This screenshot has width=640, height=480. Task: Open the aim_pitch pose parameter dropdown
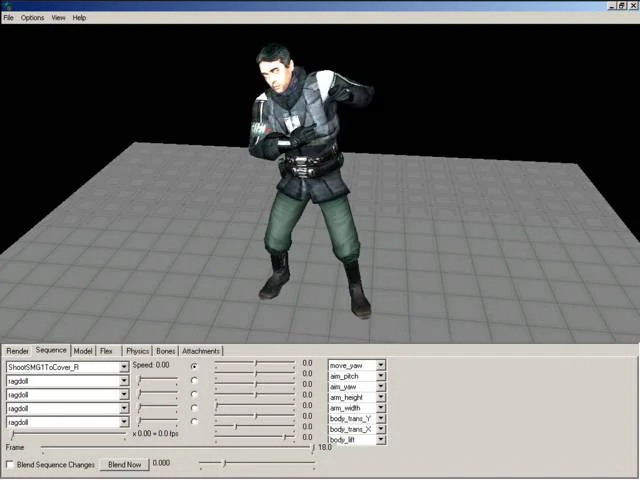[x=380, y=376]
